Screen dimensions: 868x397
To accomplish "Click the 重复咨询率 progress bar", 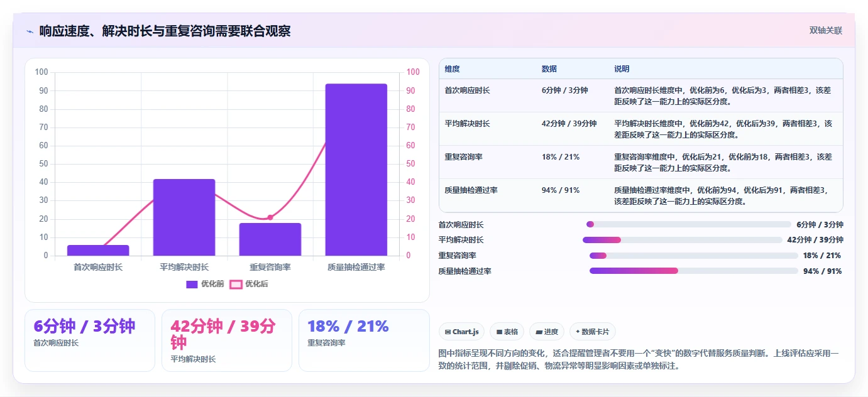I will 693,255.
